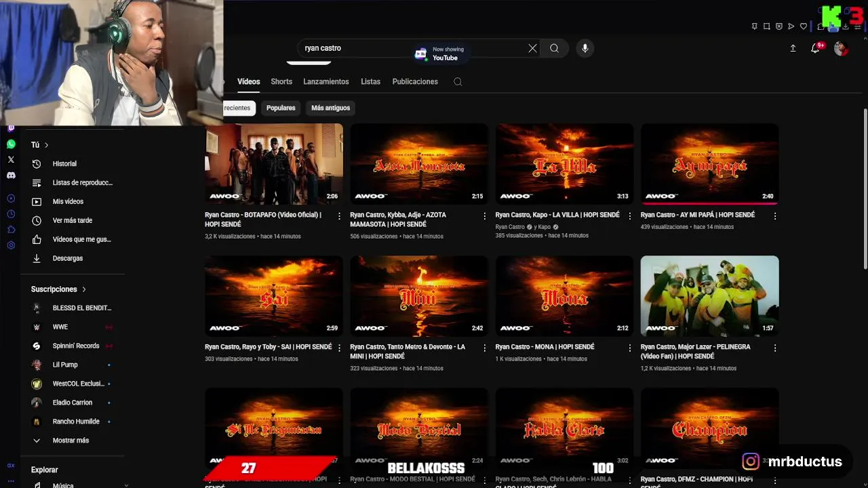Screen dimensions: 868x488
Task: Click the YouTube search input field
Action: (414, 48)
